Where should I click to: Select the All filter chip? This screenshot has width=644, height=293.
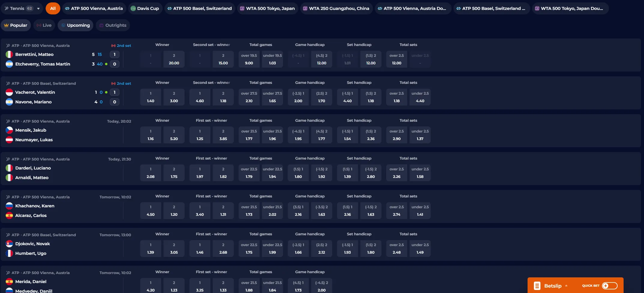[53, 8]
